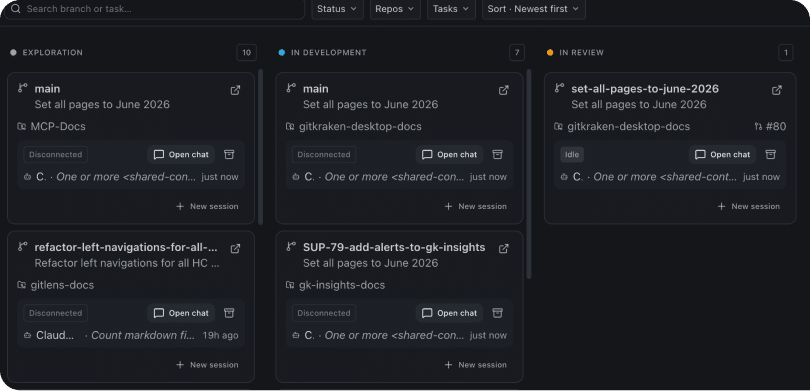Click the MCP-Docs repo folder icon
The height and width of the screenshot is (391, 810).
click(x=22, y=127)
